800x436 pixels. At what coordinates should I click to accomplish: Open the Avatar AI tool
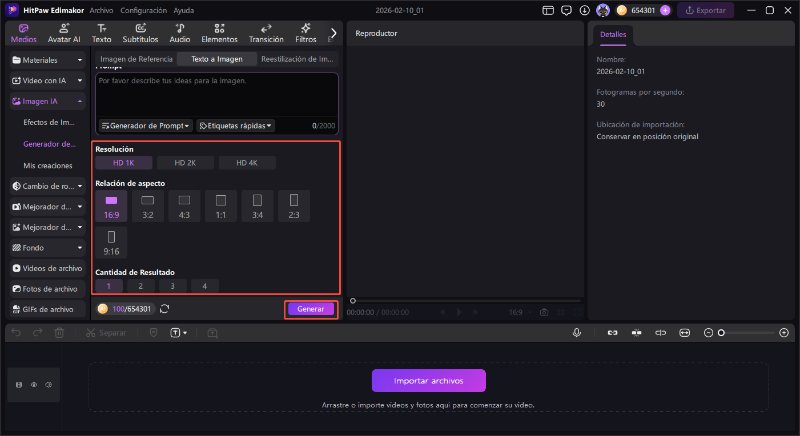pyautogui.click(x=64, y=33)
